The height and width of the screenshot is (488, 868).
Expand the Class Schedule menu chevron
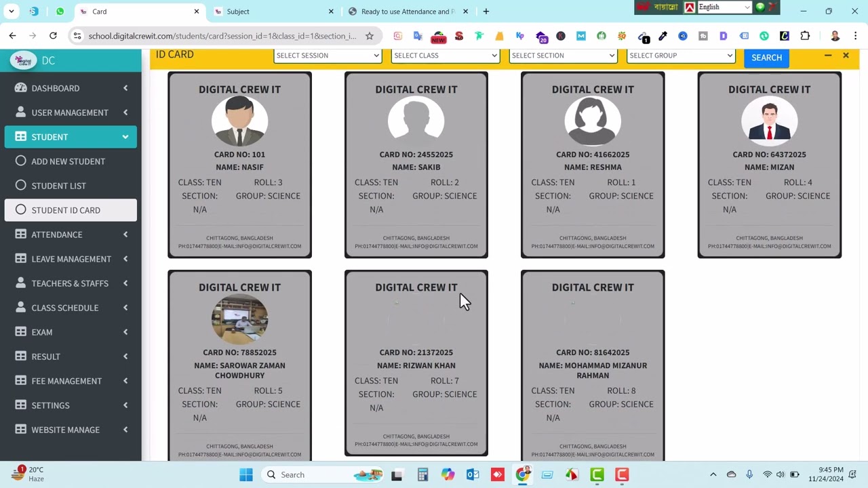click(125, 308)
